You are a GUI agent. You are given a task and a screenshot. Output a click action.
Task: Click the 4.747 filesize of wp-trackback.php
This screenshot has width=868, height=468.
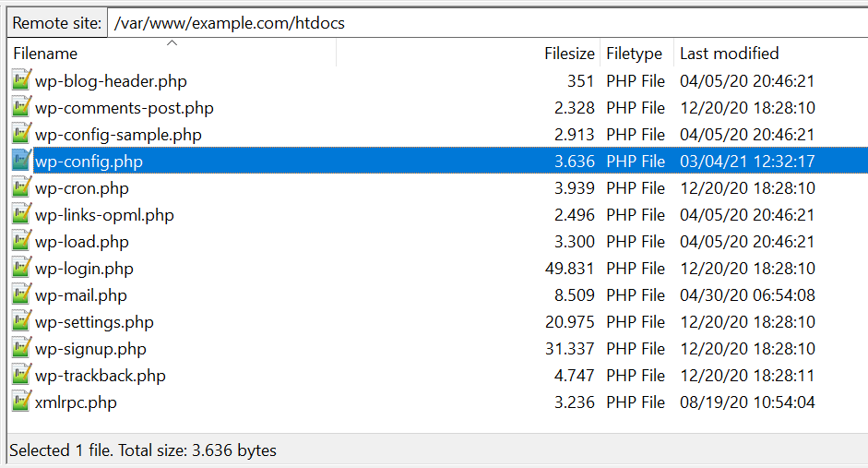coord(575,376)
